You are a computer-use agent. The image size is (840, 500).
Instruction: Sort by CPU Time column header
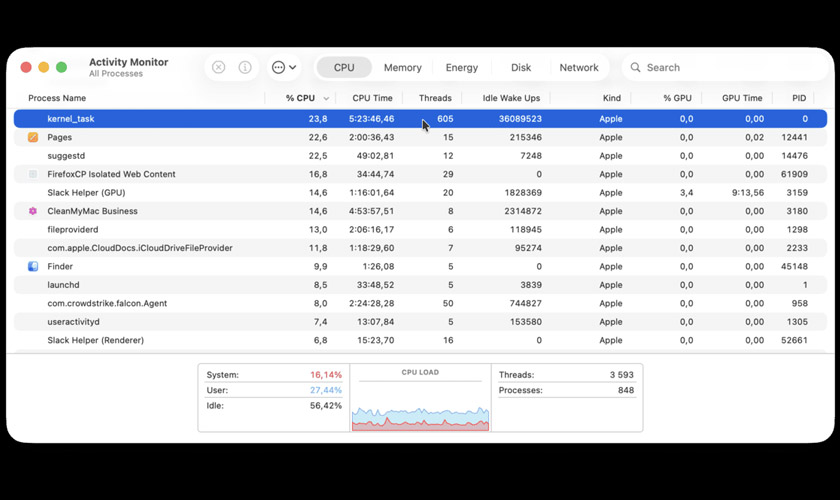[x=372, y=98]
